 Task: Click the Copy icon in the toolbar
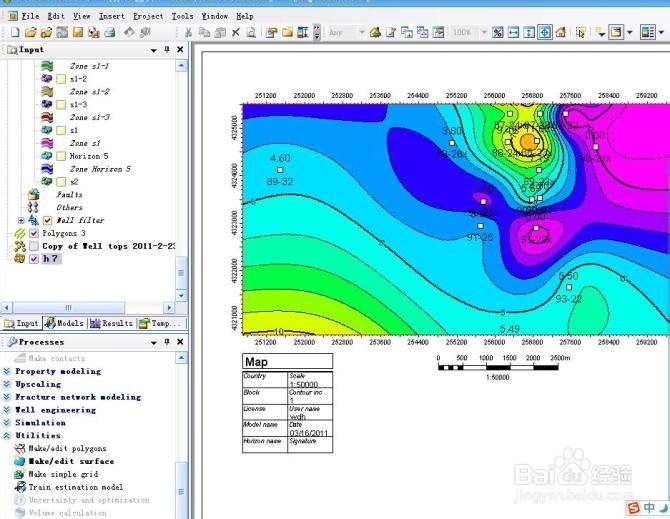click(204, 32)
